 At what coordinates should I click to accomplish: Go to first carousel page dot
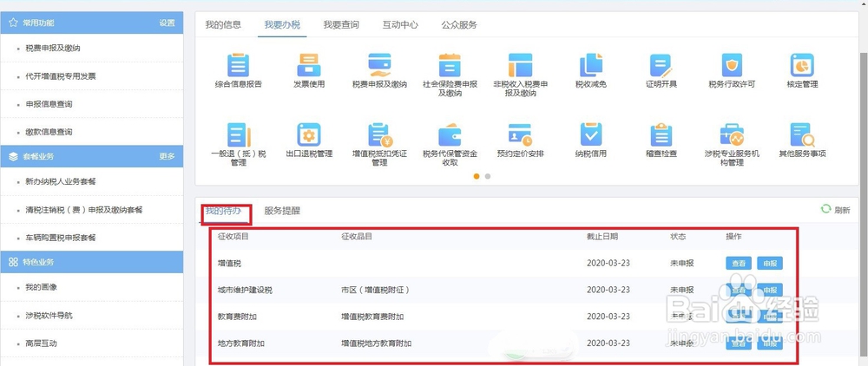pyautogui.click(x=476, y=176)
